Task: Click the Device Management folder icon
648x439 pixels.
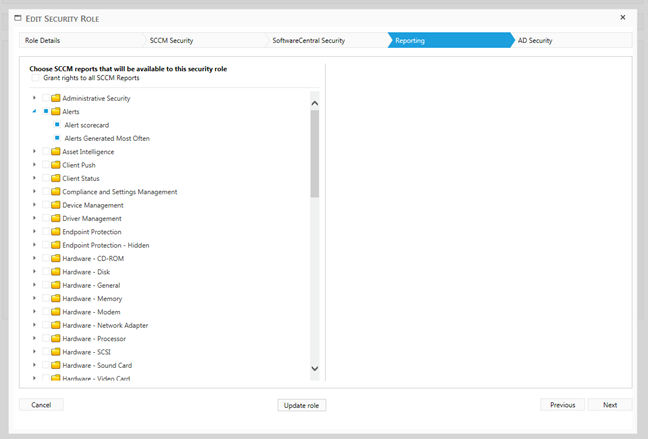Action: click(x=56, y=205)
